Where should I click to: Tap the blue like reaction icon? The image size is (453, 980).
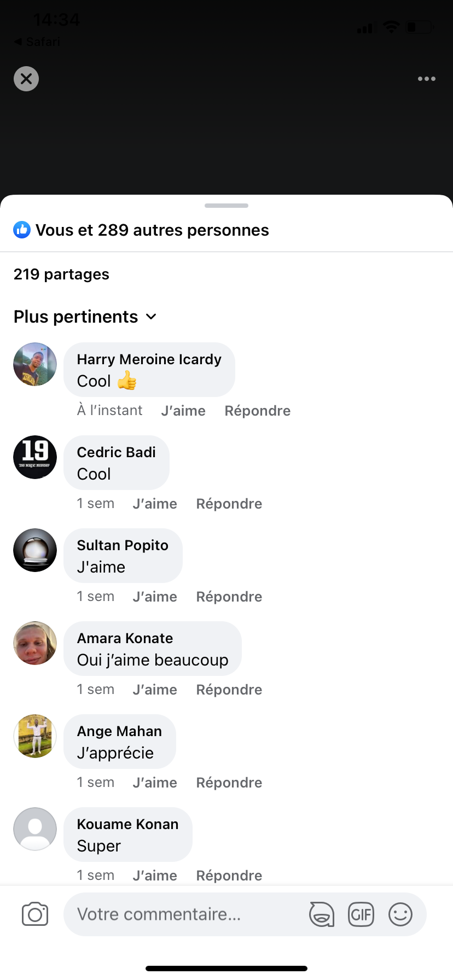[22, 230]
